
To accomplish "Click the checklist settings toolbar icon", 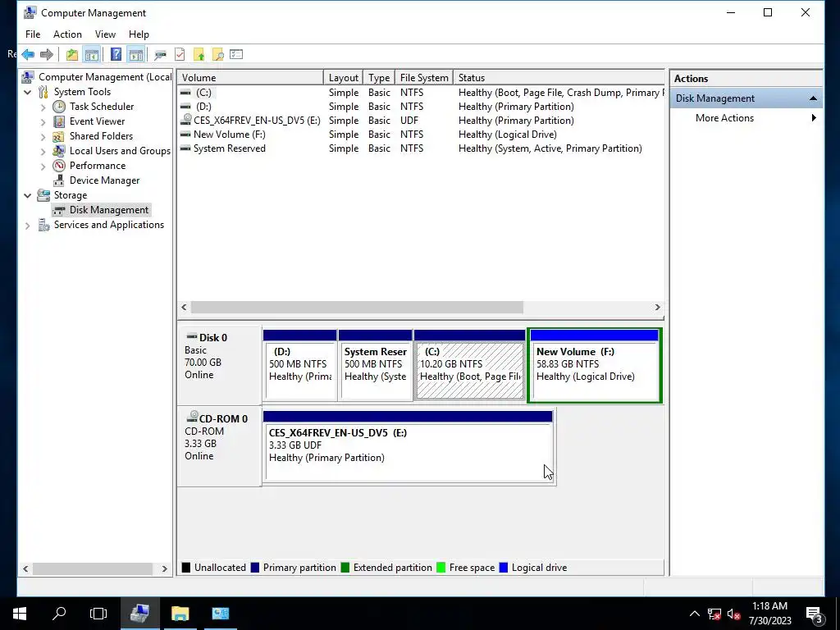I will click(236, 54).
